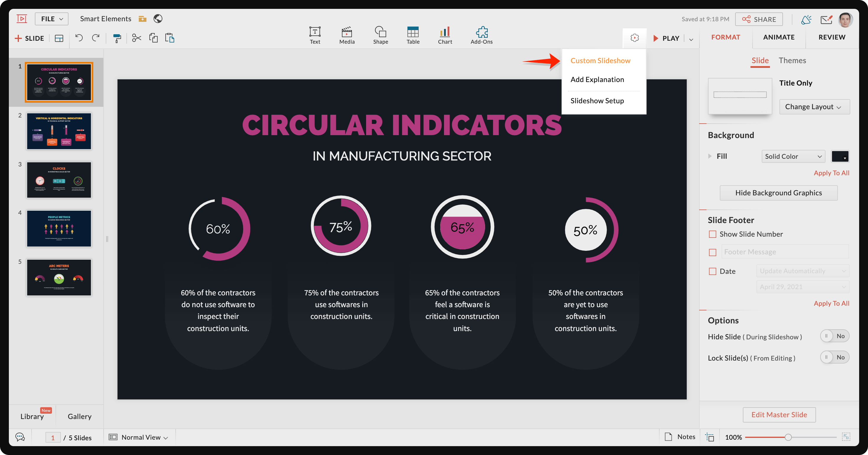This screenshot has height=455, width=868.
Task: Click the Hide Background Graphics button
Action: point(779,192)
